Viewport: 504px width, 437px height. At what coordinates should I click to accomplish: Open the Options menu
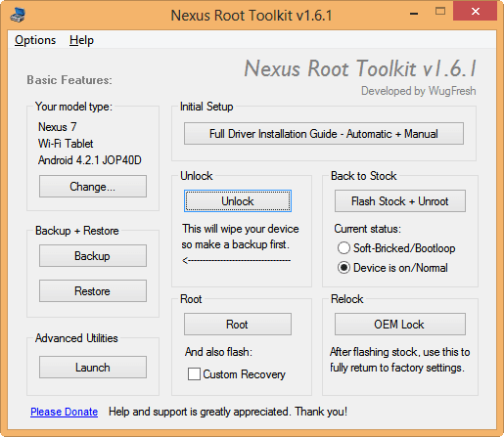[35, 40]
